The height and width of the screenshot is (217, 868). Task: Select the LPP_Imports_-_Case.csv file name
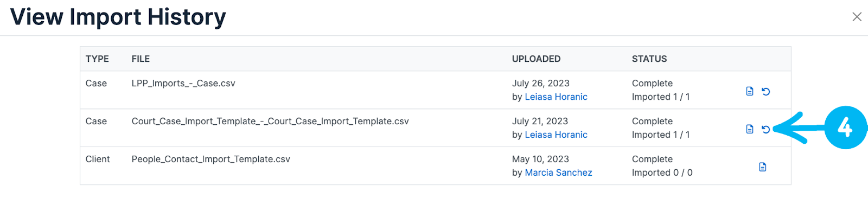[x=183, y=84]
